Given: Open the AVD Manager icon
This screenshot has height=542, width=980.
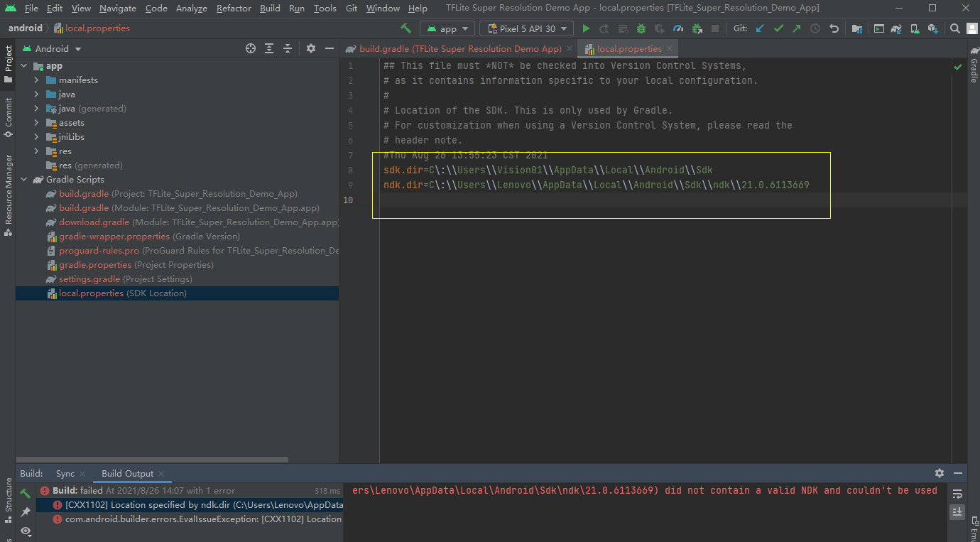Looking at the screenshot, I should [915, 28].
